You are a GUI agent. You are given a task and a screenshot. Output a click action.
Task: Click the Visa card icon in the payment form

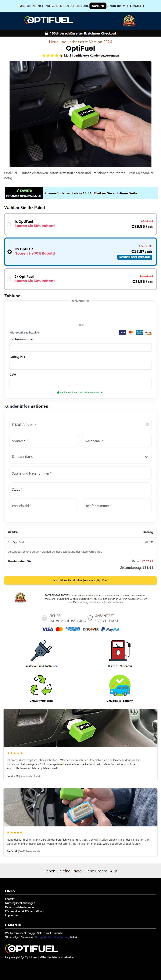[x=122, y=332]
